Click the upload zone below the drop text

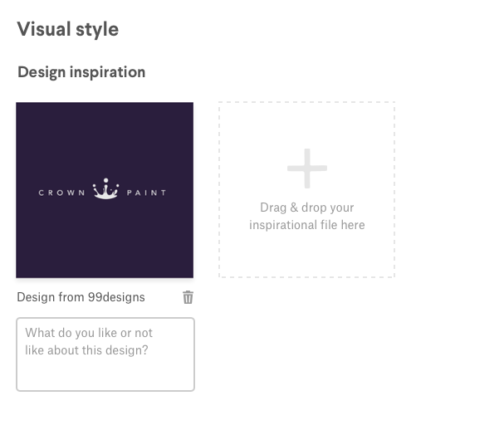click(x=307, y=255)
